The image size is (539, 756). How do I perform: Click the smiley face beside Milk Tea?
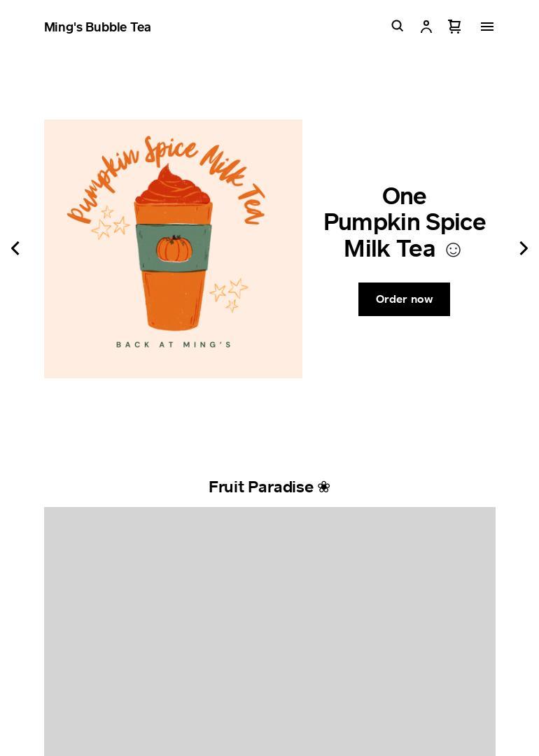[453, 250]
